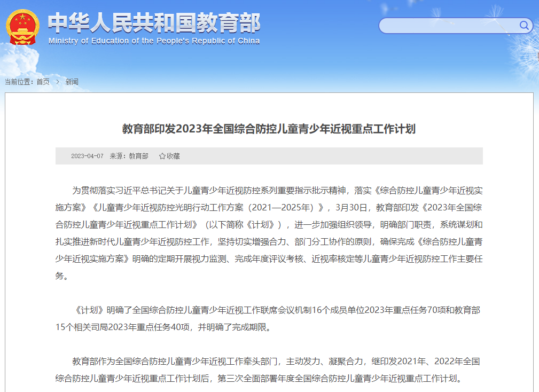Click the 收藏 bookmark link
The height and width of the screenshot is (392, 539).
(173, 156)
